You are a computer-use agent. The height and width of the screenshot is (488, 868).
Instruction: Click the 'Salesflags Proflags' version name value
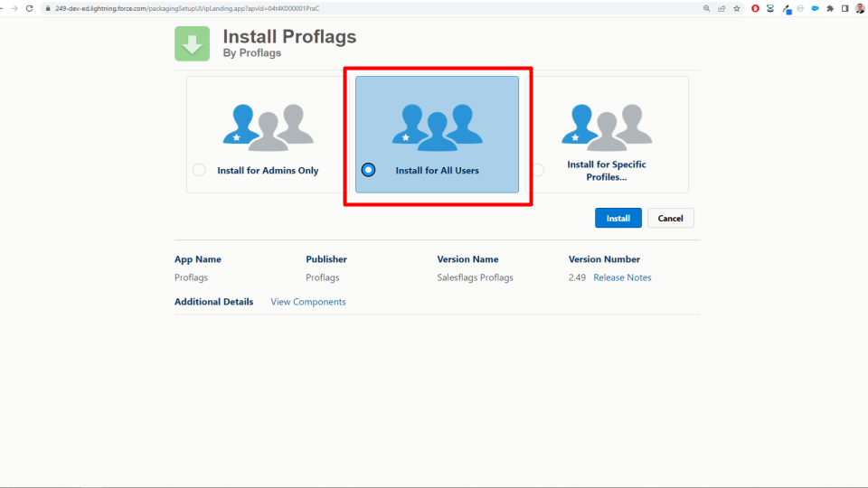click(x=475, y=277)
